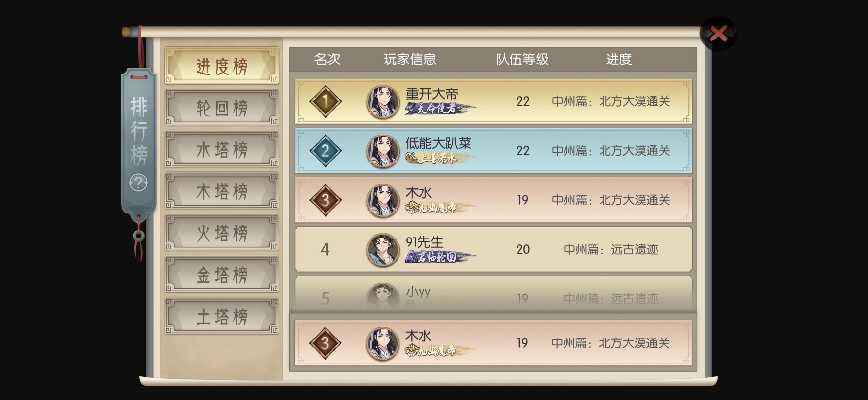
Task: Open 重开大帝 player avatar
Action: 382,101
